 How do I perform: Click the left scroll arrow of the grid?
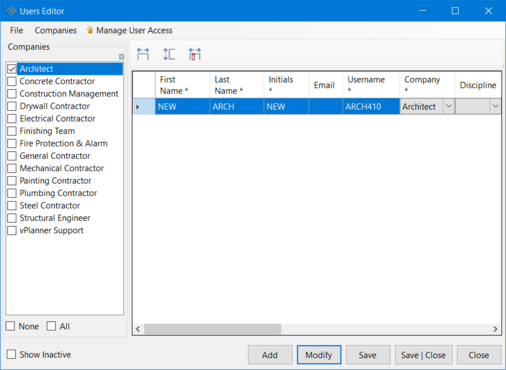point(138,329)
